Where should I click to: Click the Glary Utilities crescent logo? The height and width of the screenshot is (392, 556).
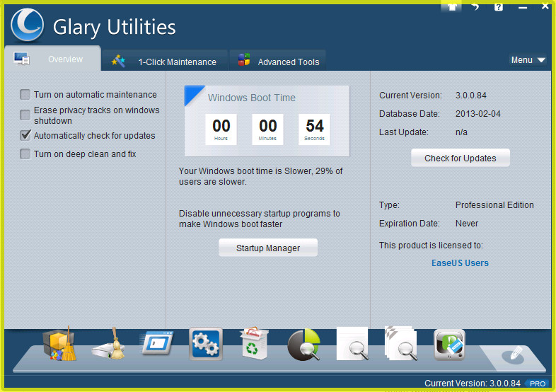(x=28, y=25)
